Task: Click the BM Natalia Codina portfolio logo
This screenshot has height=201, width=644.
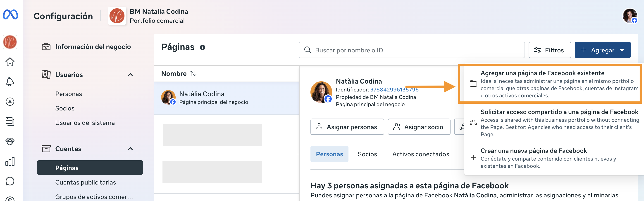Action: 117,16
